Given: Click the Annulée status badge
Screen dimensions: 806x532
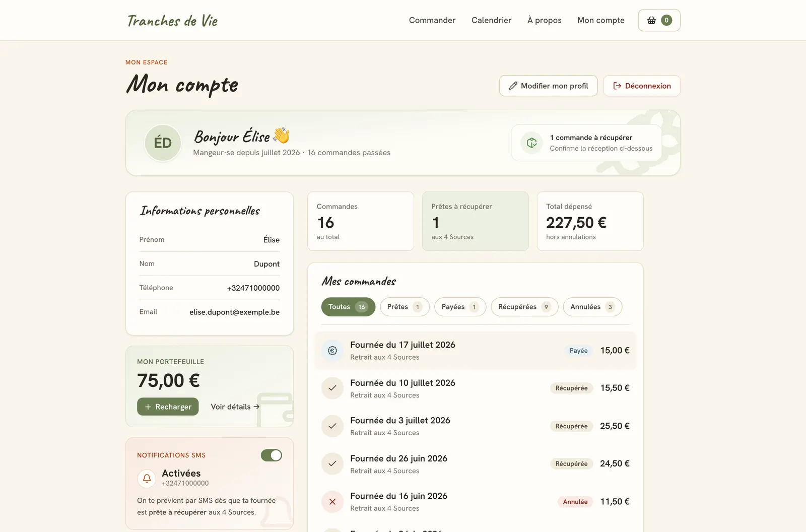Looking at the screenshot, I should point(575,502).
